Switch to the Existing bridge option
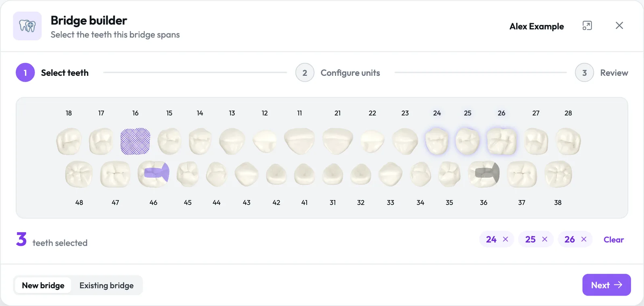 [107, 285]
